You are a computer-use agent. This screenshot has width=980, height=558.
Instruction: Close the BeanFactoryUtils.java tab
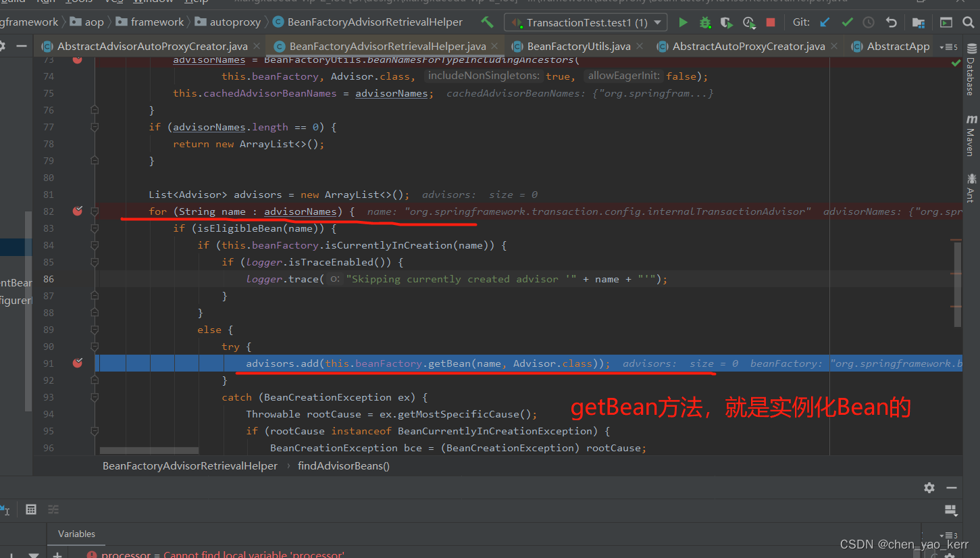[640, 47]
